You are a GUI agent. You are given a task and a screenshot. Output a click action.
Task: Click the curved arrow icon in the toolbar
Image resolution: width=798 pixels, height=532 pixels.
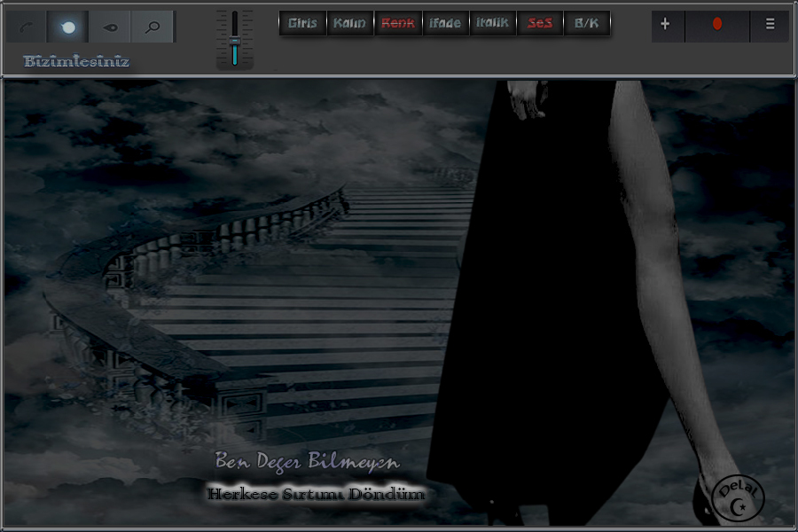click(x=27, y=27)
